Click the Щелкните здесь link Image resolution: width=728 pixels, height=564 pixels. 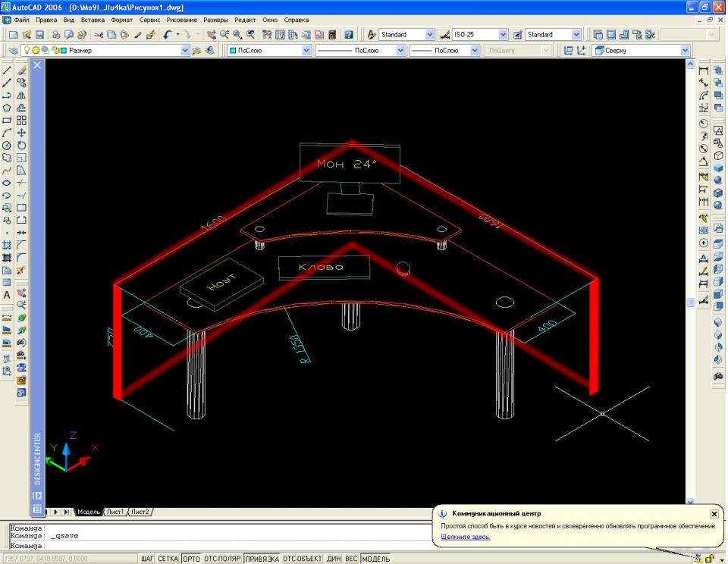(x=466, y=537)
